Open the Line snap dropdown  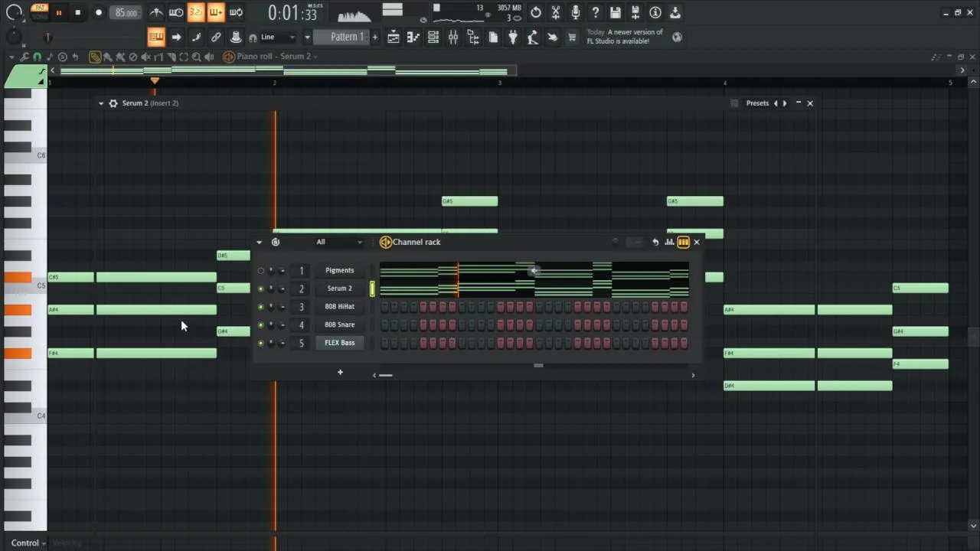[278, 37]
